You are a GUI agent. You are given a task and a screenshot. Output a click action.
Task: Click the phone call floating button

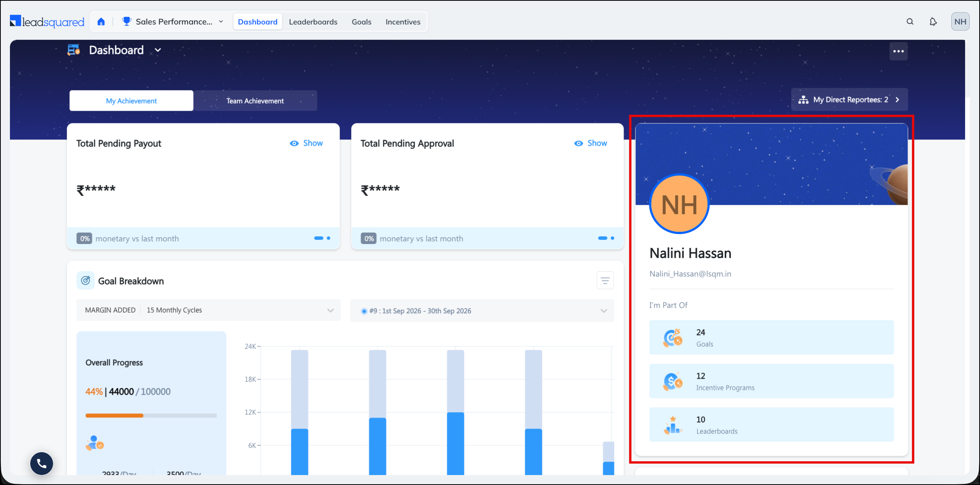[x=42, y=464]
